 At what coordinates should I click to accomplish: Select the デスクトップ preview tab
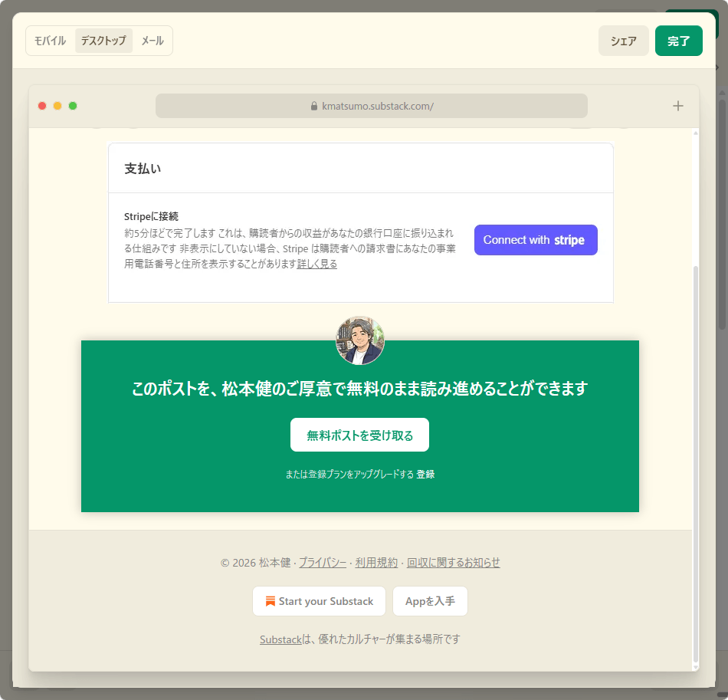tap(103, 41)
